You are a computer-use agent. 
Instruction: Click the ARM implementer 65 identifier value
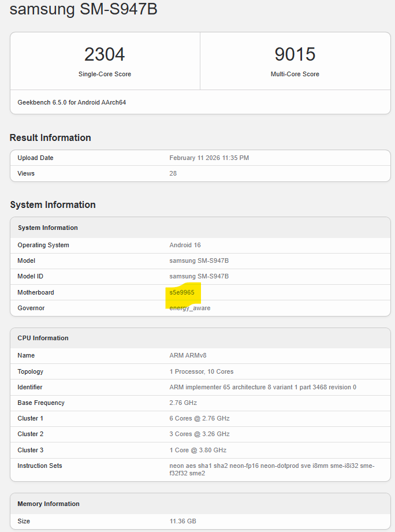click(262, 387)
